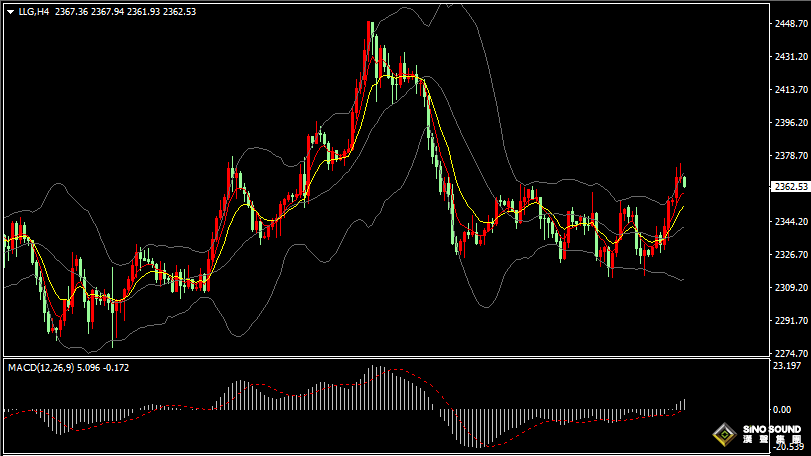Click the 2448.70 price axis label
Viewport: 811px width, 456px height.
pyautogui.click(x=791, y=25)
